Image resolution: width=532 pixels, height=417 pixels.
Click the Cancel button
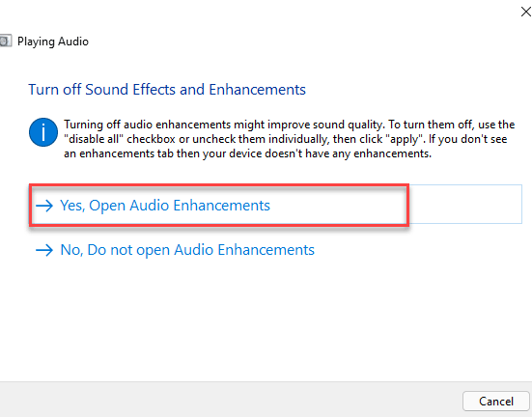click(496, 401)
